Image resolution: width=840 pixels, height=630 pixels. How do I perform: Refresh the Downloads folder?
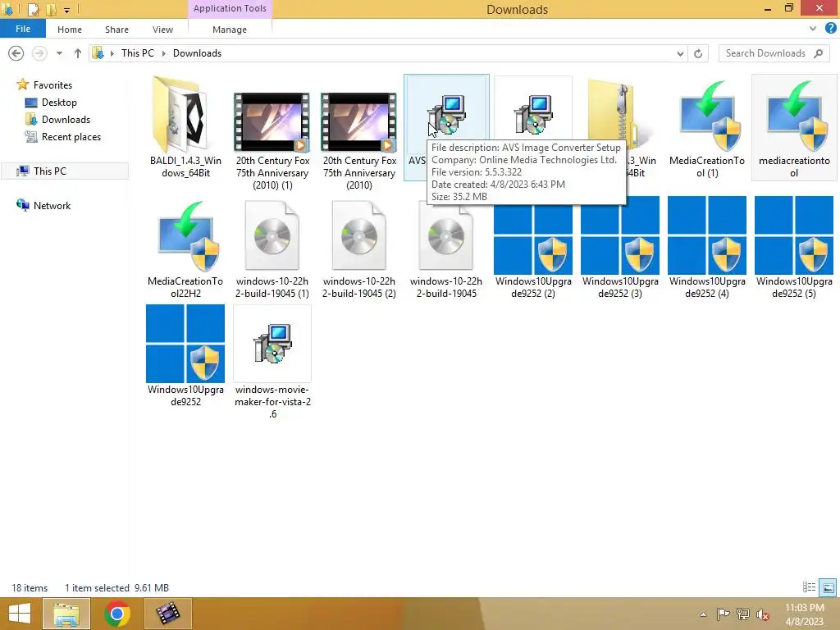(x=698, y=53)
